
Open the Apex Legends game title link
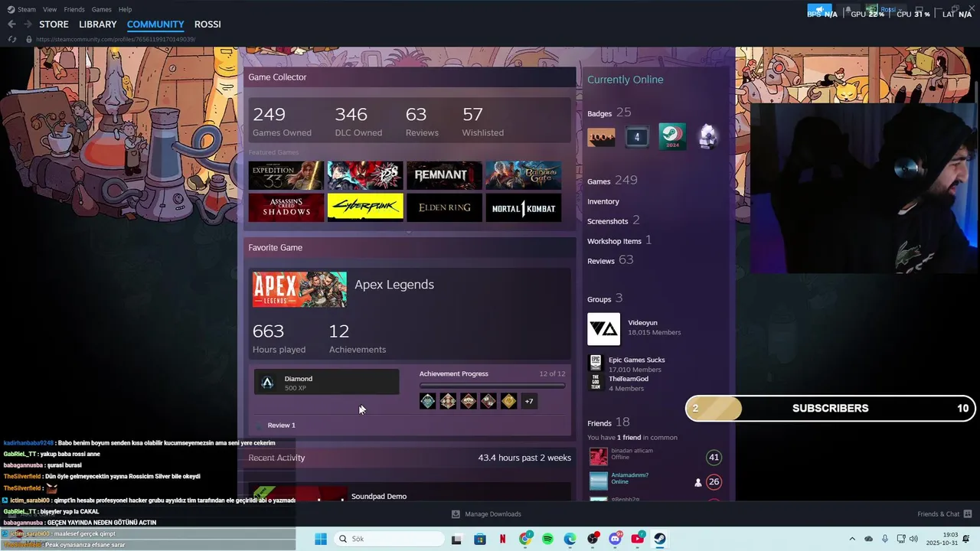pos(394,285)
